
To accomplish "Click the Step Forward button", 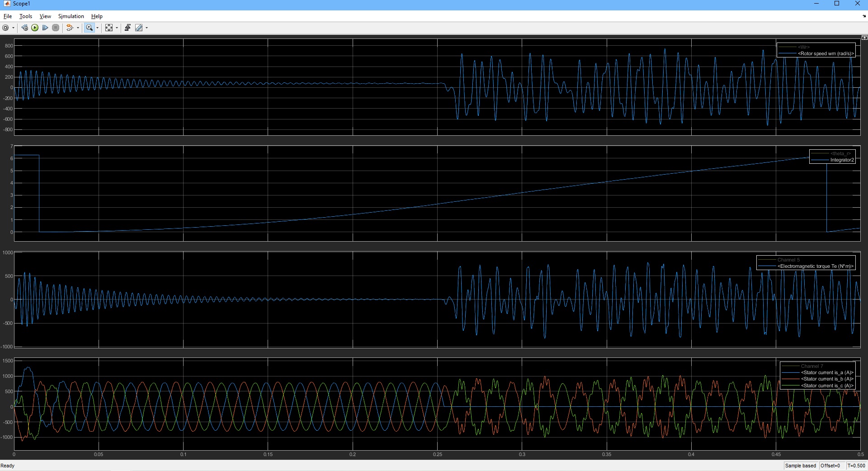I will [x=45, y=28].
